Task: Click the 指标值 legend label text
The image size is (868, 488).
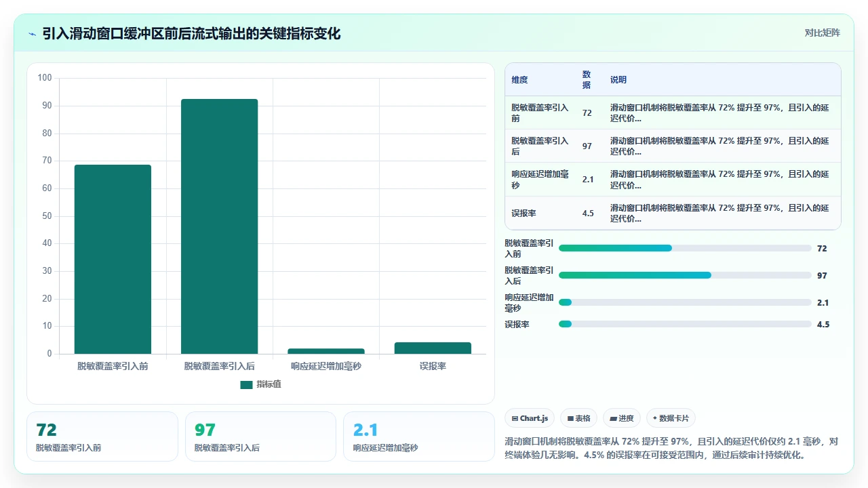Action: 269,384
